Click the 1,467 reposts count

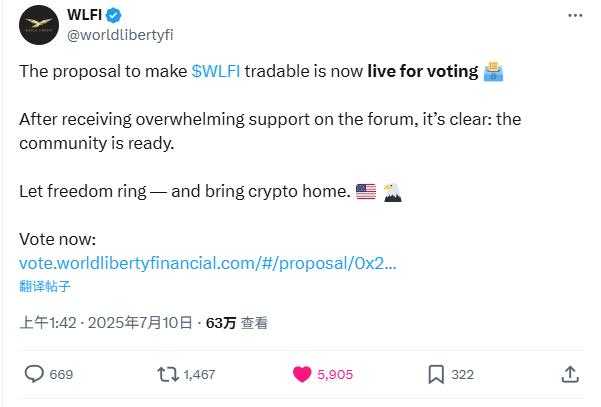click(x=199, y=374)
